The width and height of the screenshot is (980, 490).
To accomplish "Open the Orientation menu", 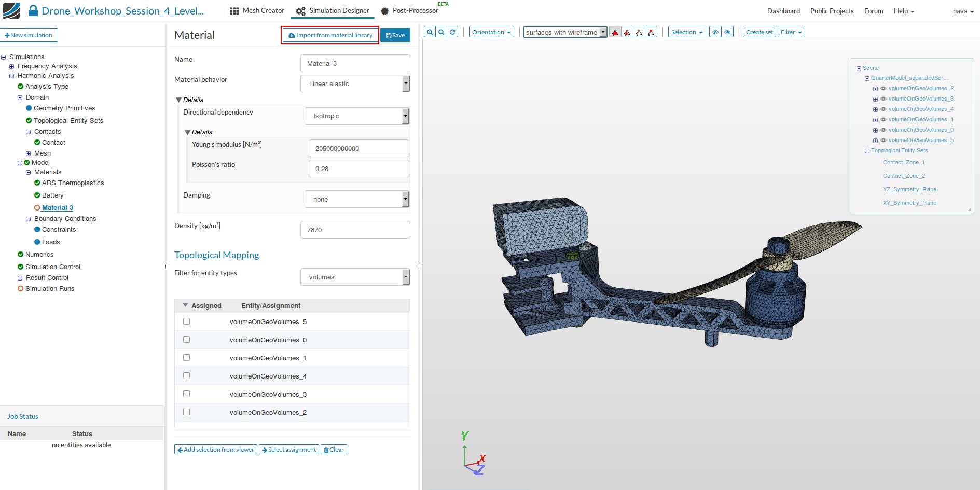I will tap(491, 32).
